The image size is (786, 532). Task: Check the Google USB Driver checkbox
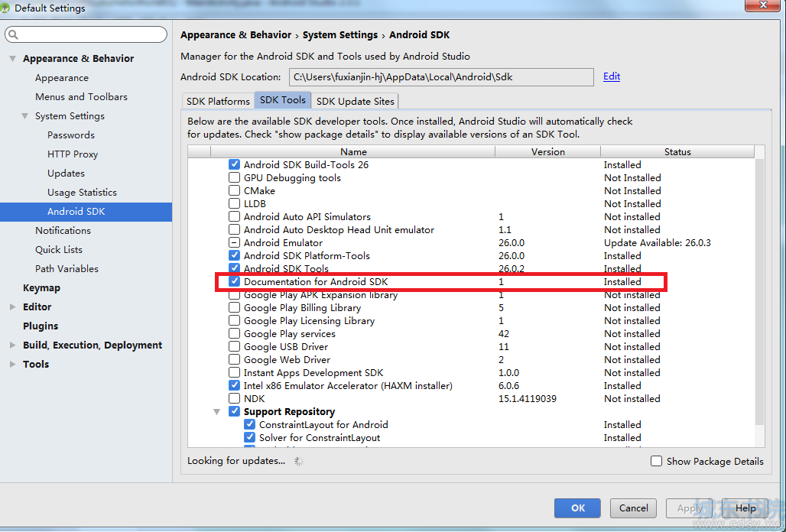click(x=234, y=347)
